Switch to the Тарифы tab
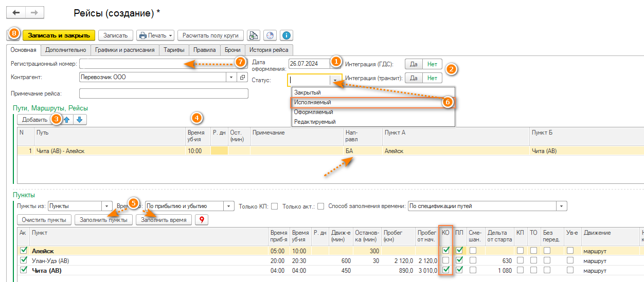This screenshot has height=282, width=644. coord(174,50)
